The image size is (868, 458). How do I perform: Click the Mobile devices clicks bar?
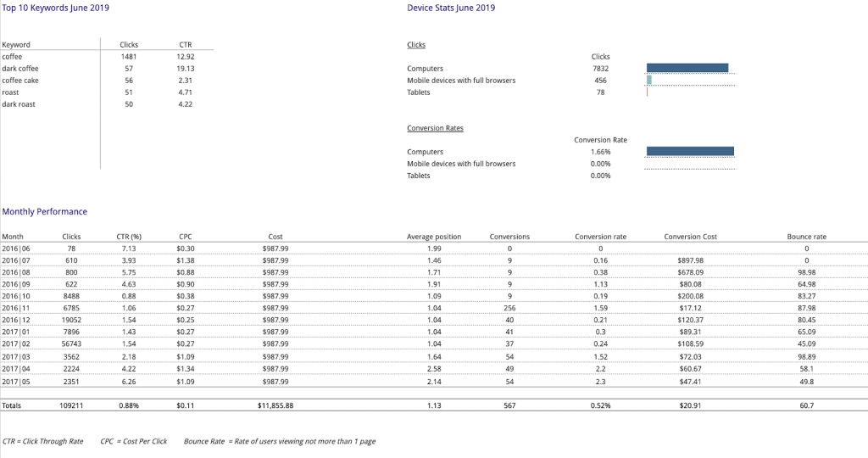coord(648,81)
